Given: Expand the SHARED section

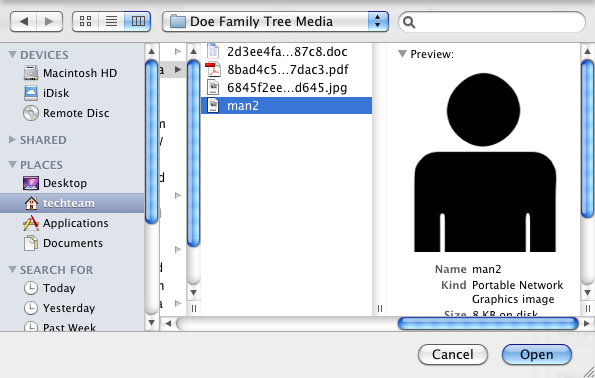Looking at the screenshot, I should 13,140.
